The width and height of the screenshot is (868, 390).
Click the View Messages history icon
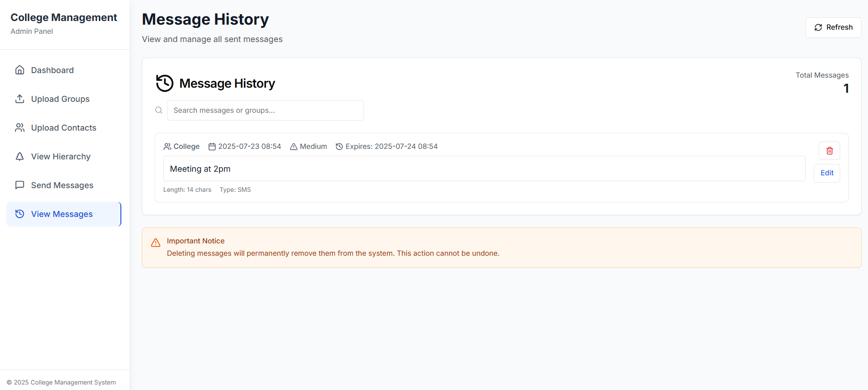(x=20, y=214)
